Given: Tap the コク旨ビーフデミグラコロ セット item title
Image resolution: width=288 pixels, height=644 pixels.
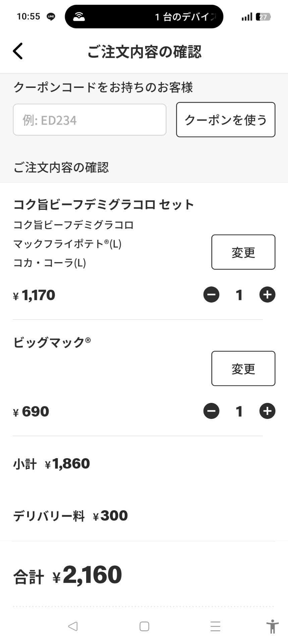Looking at the screenshot, I should pyautogui.click(x=104, y=205).
